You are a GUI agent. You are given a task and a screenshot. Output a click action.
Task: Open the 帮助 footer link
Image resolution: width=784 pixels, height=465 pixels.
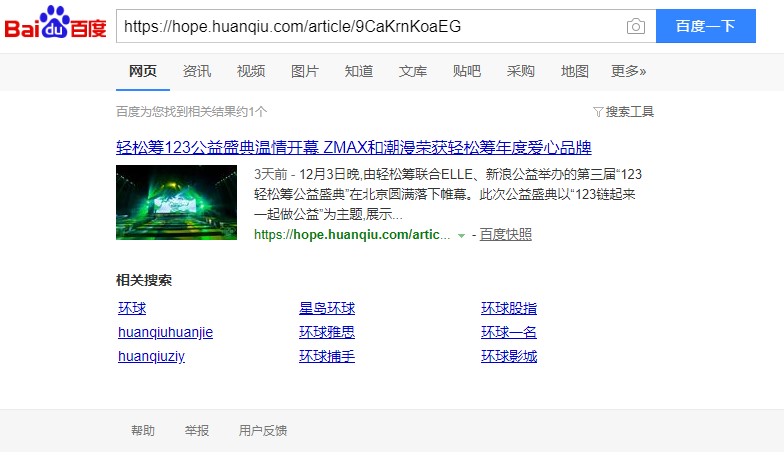[142, 430]
